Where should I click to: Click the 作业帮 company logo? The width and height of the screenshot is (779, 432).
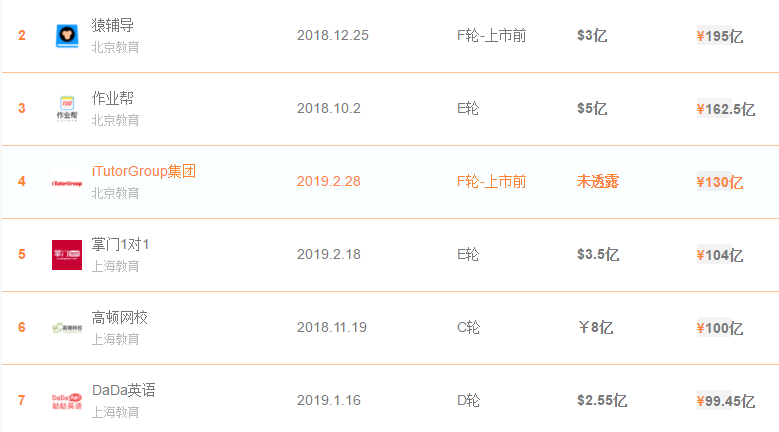[67, 109]
